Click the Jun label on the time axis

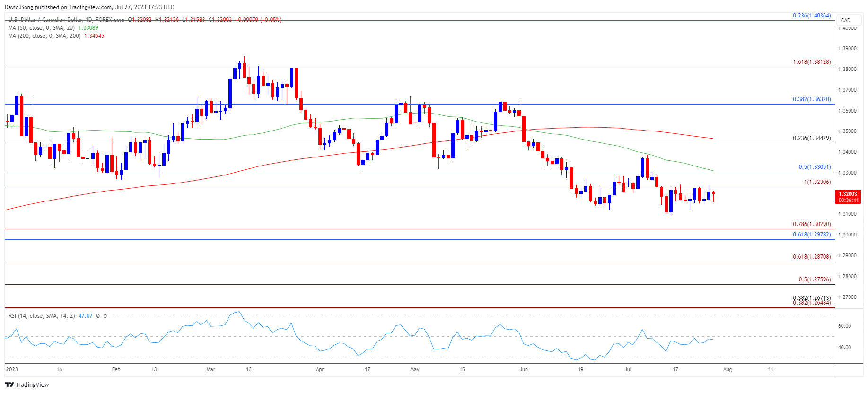tap(524, 369)
